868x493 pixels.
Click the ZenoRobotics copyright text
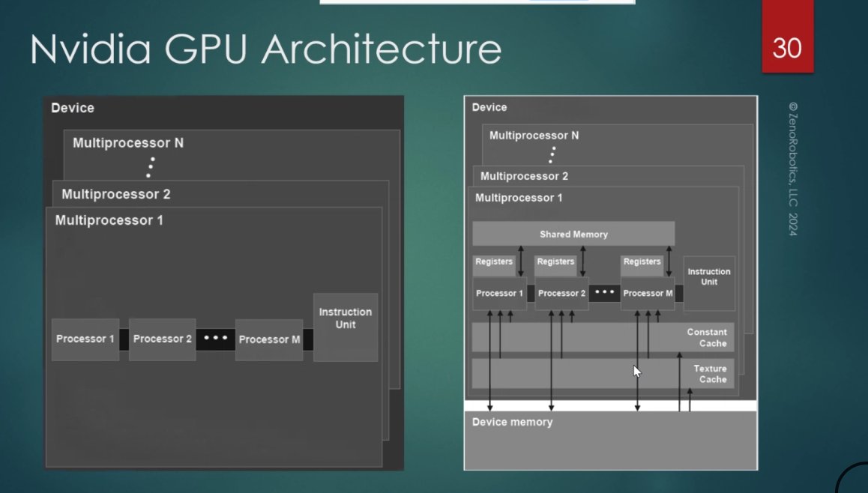[793, 169]
